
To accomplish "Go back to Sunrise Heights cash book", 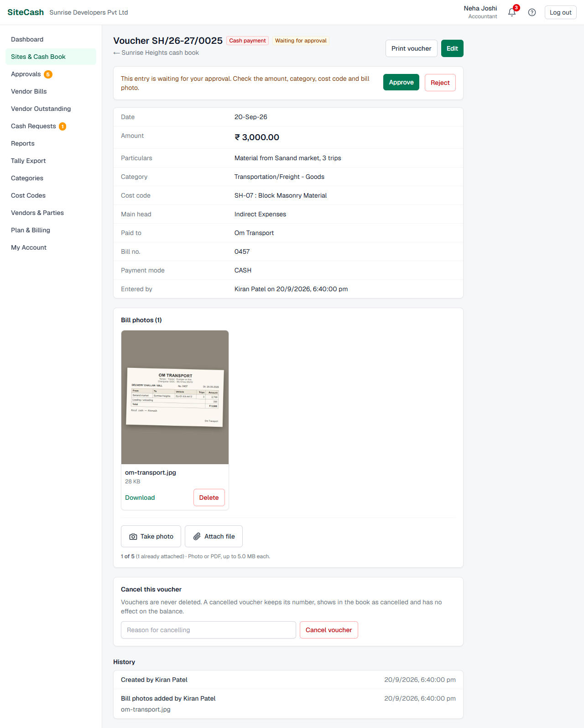I will [156, 52].
